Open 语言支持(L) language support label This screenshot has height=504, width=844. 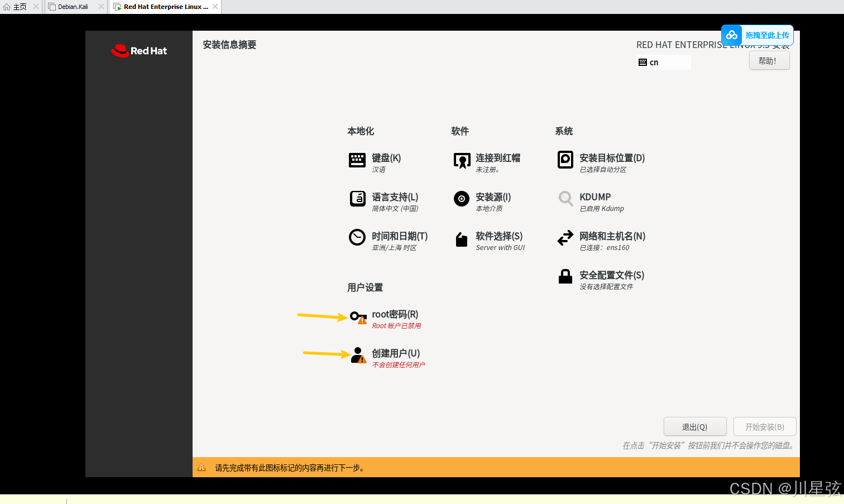pos(395,197)
